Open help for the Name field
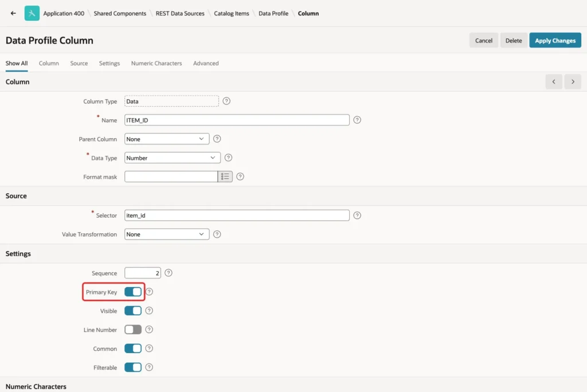 tap(357, 120)
